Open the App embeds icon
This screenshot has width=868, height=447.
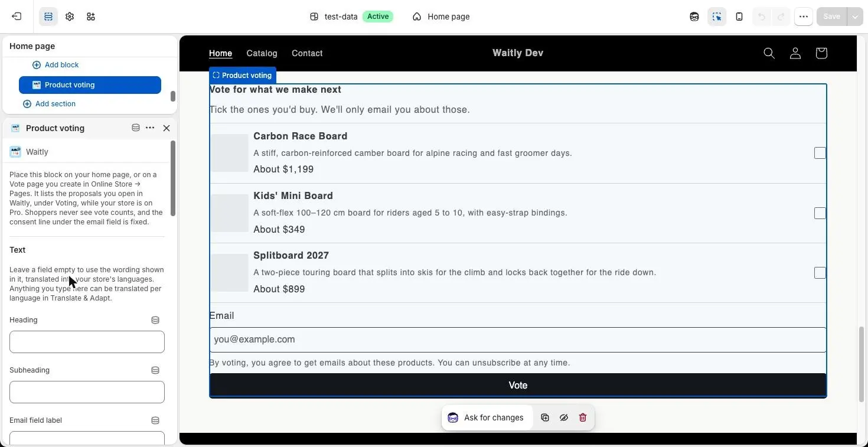[x=91, y=17]
